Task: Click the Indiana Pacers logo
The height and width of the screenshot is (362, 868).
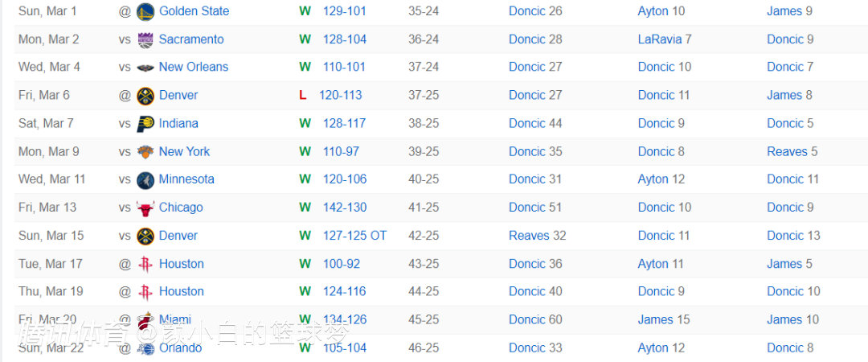Action: click(x=145, y=124)
